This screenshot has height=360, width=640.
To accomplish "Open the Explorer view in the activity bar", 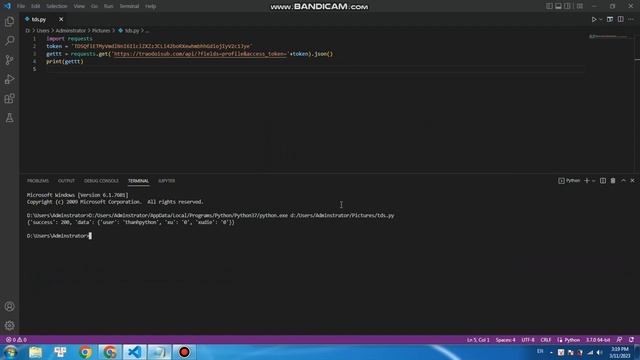I will (x=9, y=21).
